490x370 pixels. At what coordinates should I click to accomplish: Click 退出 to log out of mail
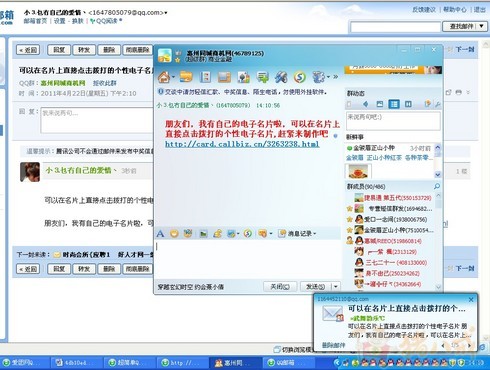pos(480,10)
